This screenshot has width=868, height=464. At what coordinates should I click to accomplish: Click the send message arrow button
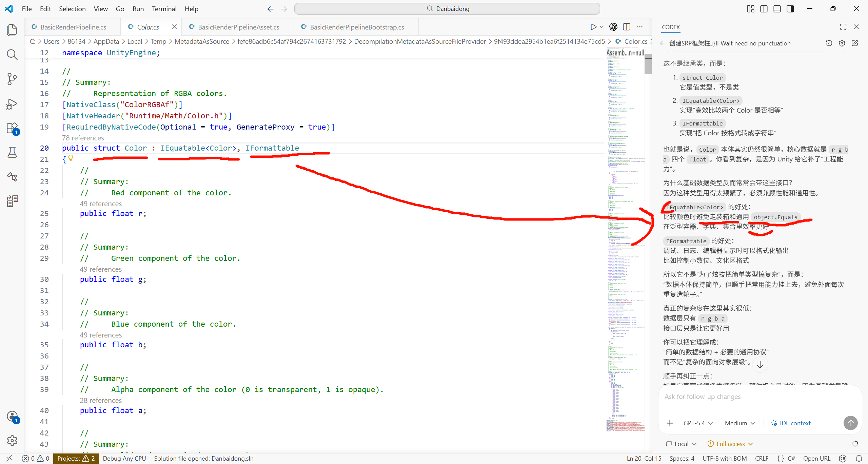pos(850,423)
